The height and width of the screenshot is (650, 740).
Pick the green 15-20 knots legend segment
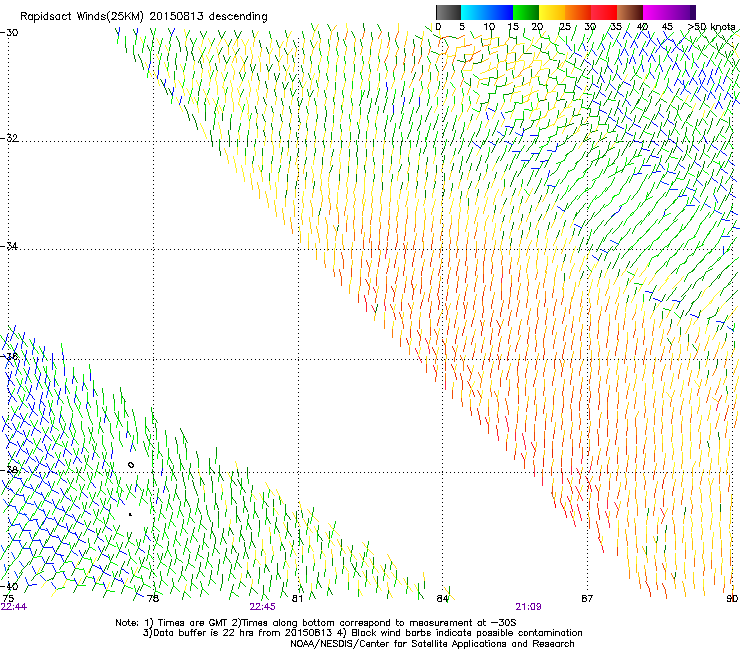(x=526, y=12)
